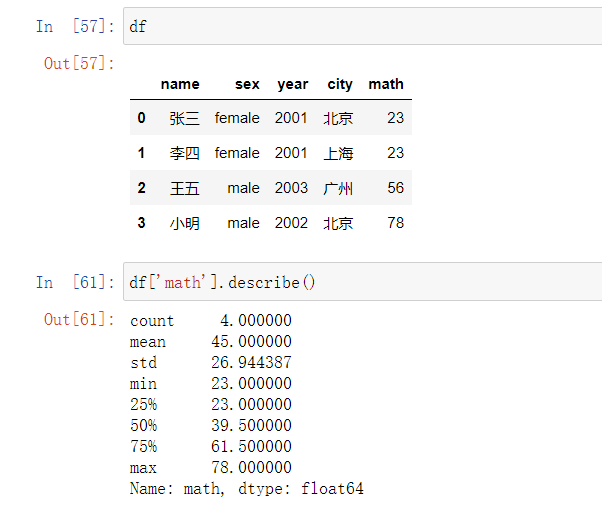The width and height of the screenshot is (602, 512).
Task: Click the Out[61] output prompt
Action: pos(79,319)
